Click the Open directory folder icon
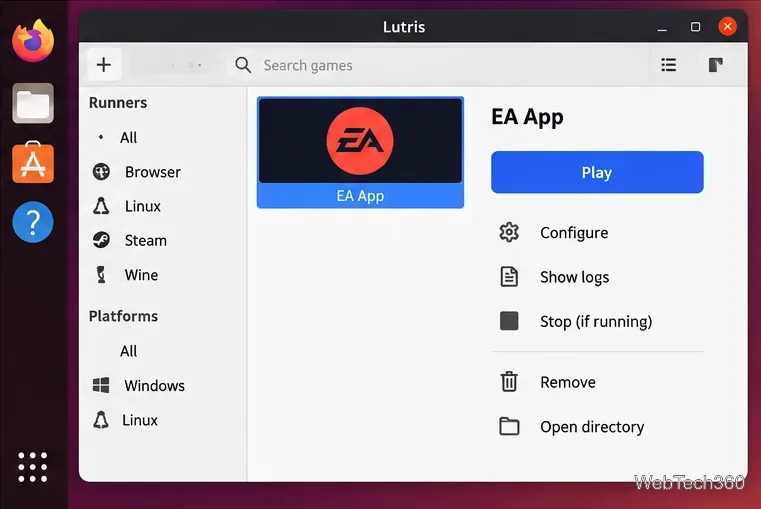Image resolution: width=761 pixels, height=509 pixels. pyautogui.click(x=509, y=427)
